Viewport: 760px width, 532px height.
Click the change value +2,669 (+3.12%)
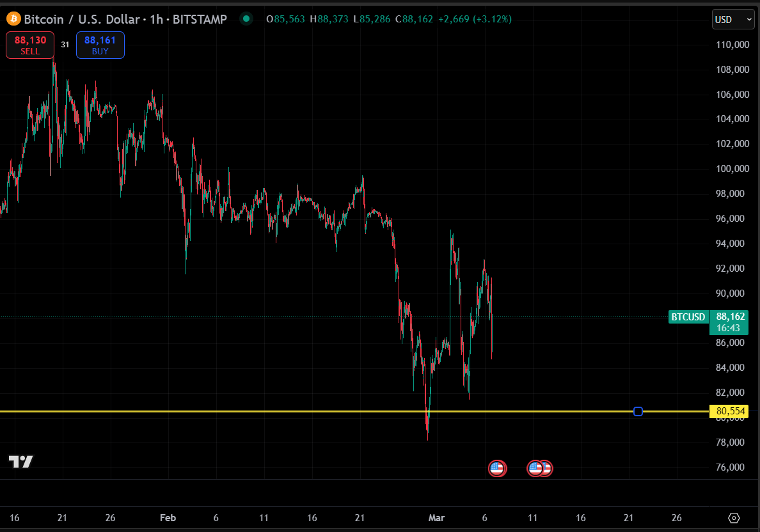click(475, 19)
